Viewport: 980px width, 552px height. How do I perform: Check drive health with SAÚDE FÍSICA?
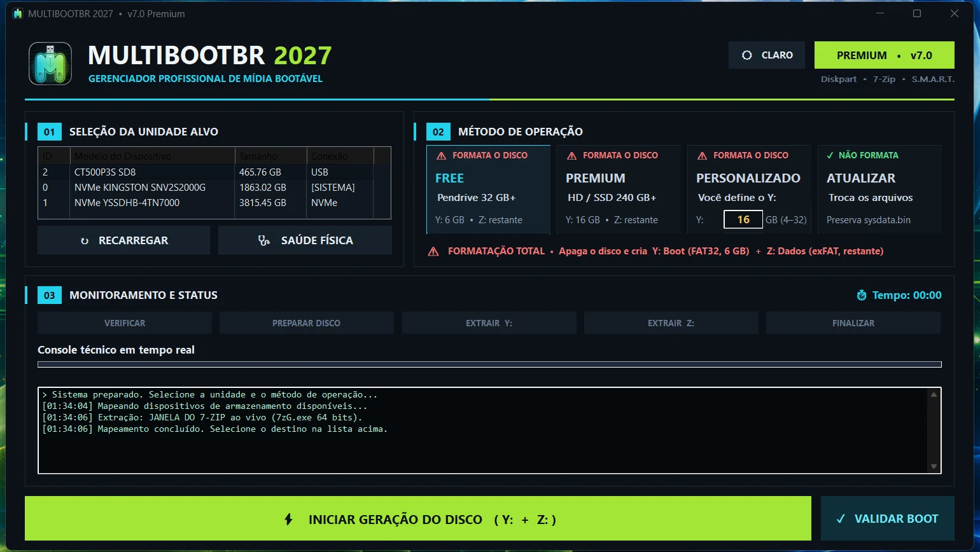tap(305, 240)
